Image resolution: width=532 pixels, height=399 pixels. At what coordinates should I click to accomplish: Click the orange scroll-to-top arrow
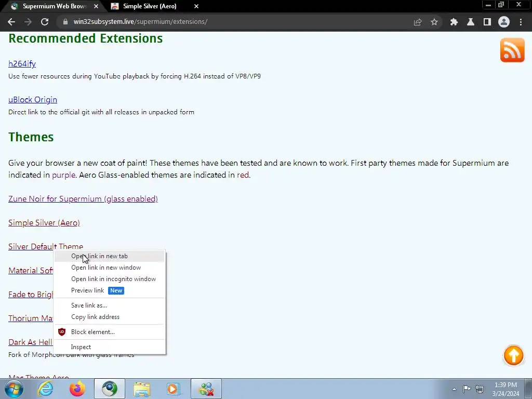click(x=513, y=355)
